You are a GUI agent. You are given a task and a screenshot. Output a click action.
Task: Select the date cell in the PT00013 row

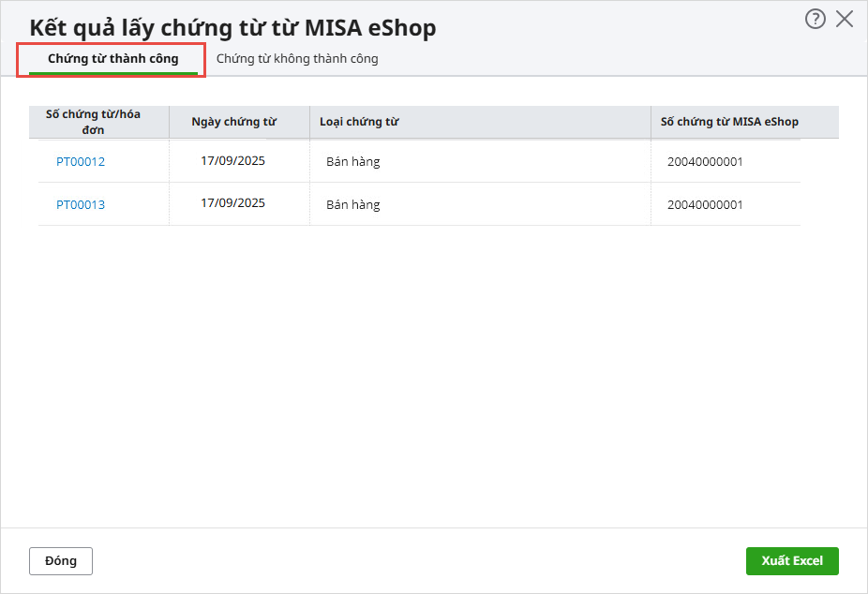(x=232, y=203)
